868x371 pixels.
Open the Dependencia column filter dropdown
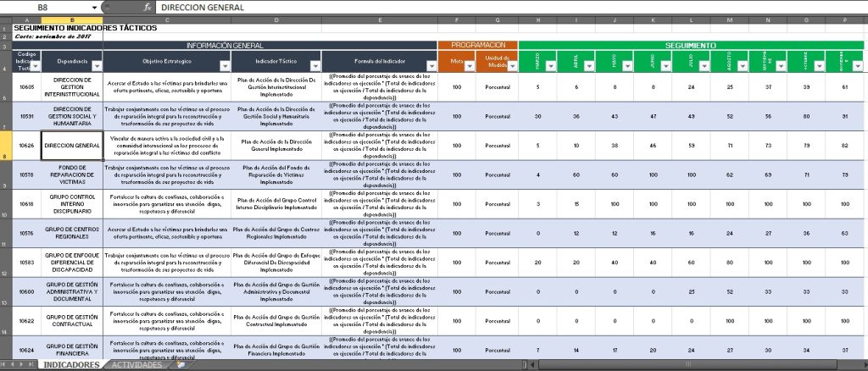97,66
